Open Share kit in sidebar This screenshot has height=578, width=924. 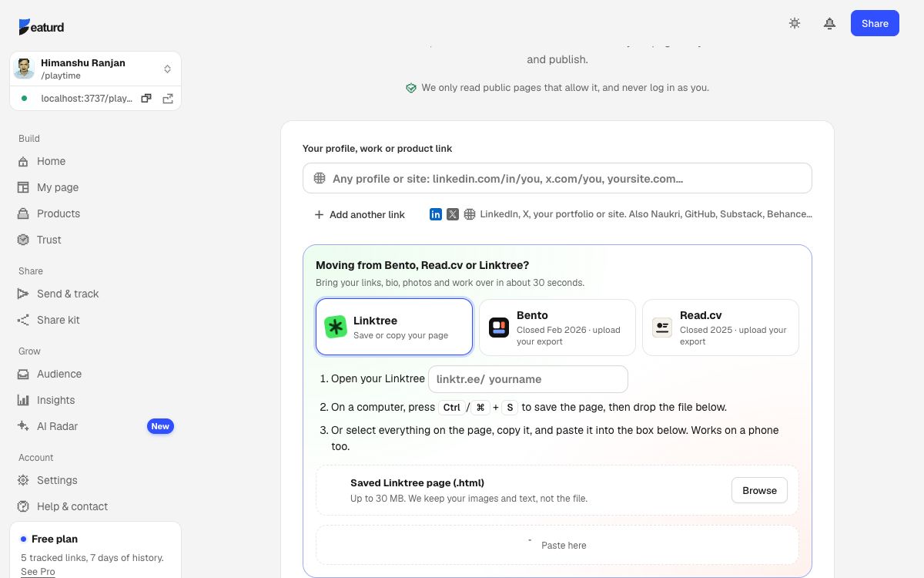[95, 320]
